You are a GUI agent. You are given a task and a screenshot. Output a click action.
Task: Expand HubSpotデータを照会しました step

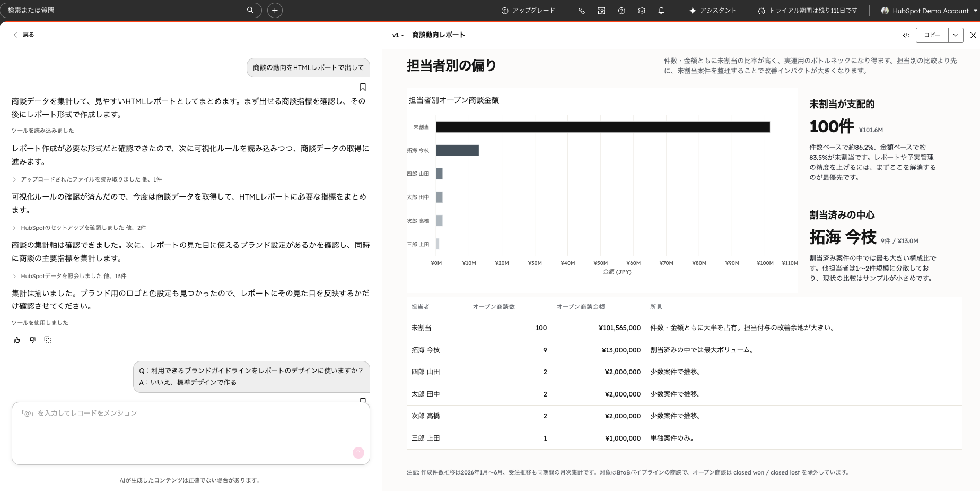69,276
